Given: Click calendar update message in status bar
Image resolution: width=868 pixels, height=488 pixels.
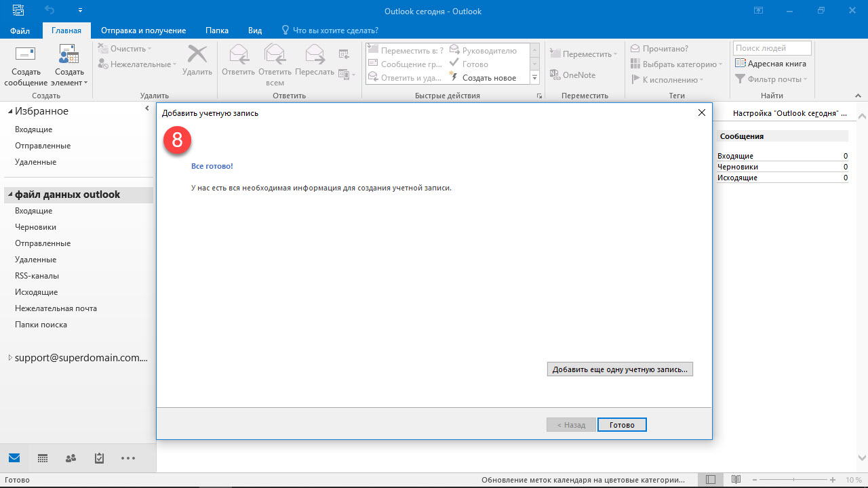Looking at the screenshot, I should coord(583,480).
